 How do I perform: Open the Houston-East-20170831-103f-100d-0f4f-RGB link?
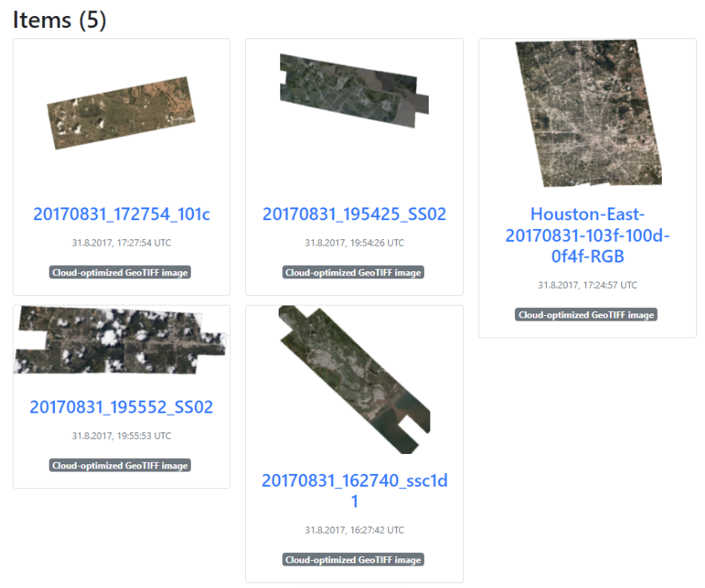click(x=587, y=235)
